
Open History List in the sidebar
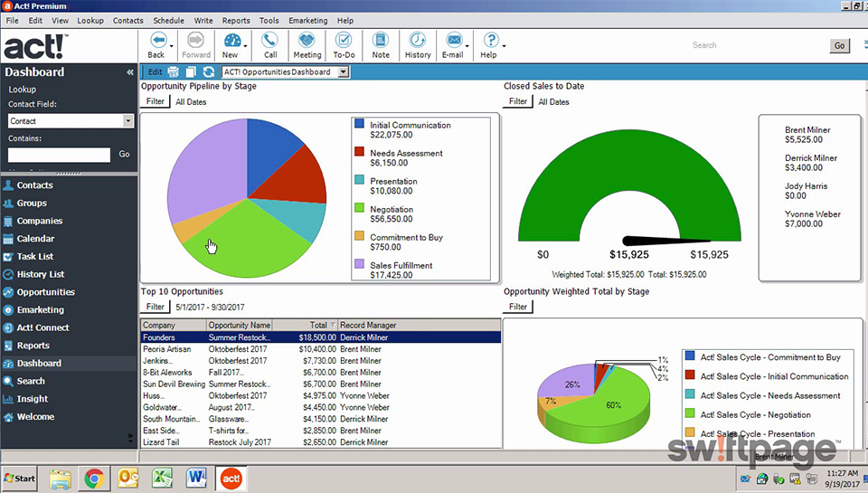41,274
